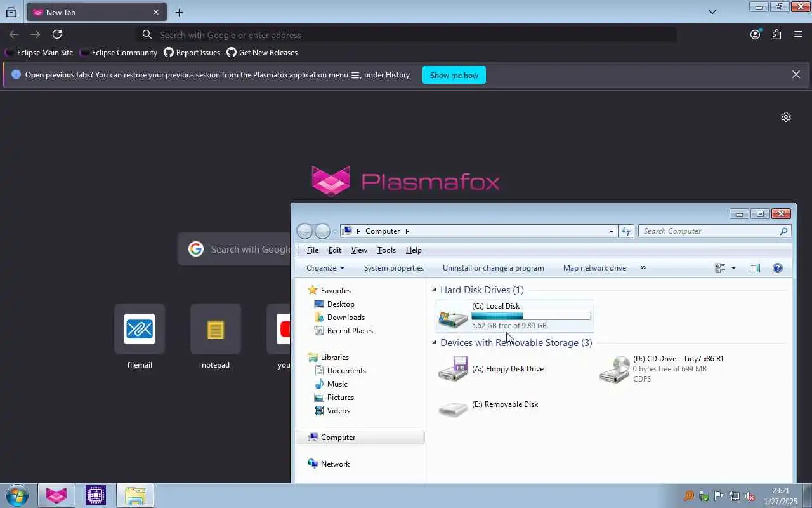Open the Windows Start button

coord(17,495)
